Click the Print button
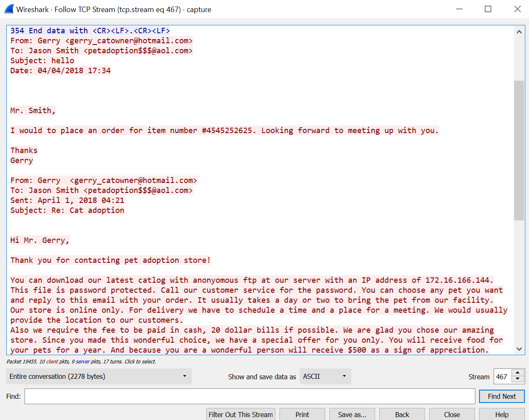Screen dimensions: 529x420 click(302, 414)
